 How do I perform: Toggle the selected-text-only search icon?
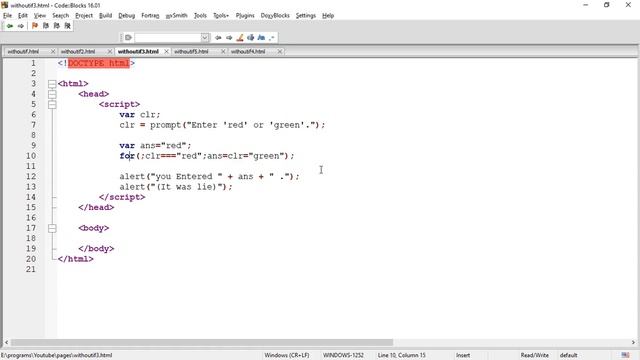pyautogui.click(x=251, y=38)
